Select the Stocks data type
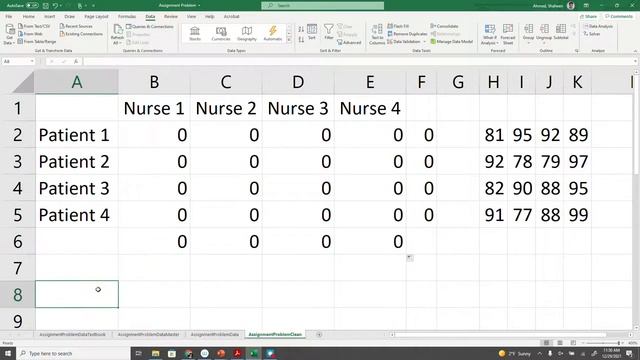The image size is (640, 360). (195, 33)
